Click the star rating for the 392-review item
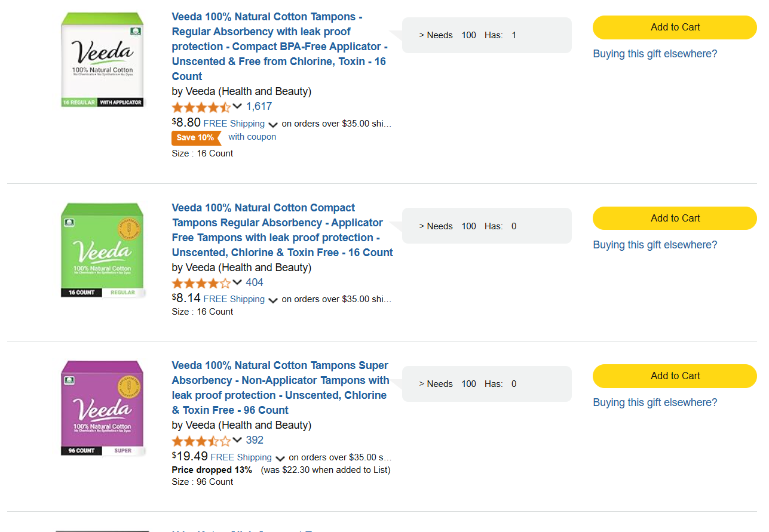Image resolution: width=769 pixels, height=532 pixels. 201,441
